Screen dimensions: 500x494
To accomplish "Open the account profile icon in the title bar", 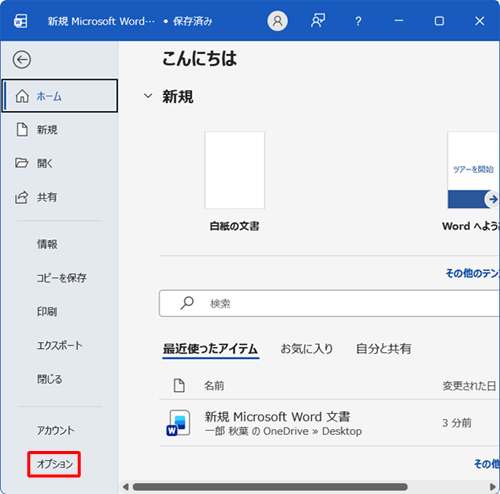I will [277, 21].
